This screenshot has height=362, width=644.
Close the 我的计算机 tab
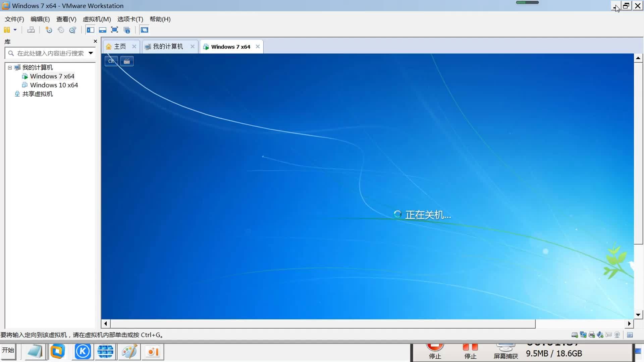click(193, 47)
